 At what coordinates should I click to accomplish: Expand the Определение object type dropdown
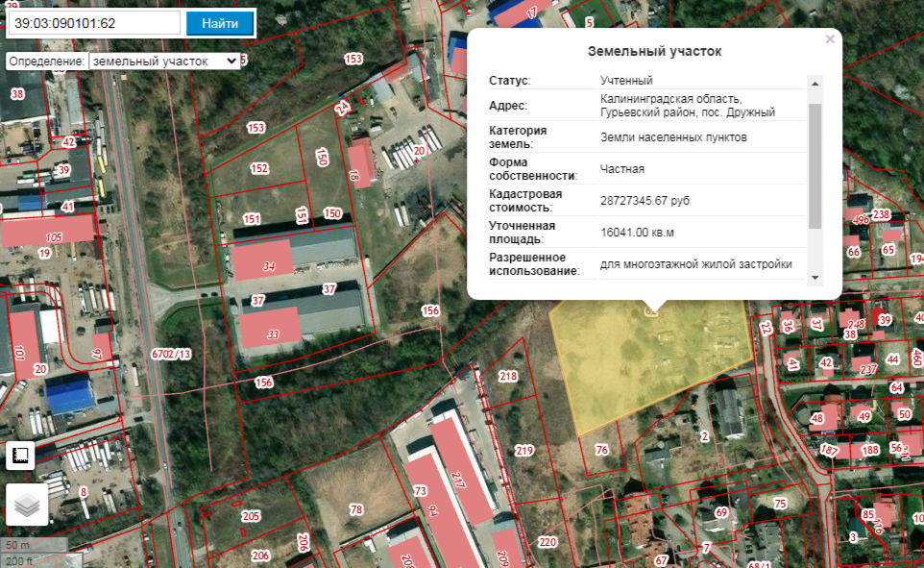click(164, 61)
